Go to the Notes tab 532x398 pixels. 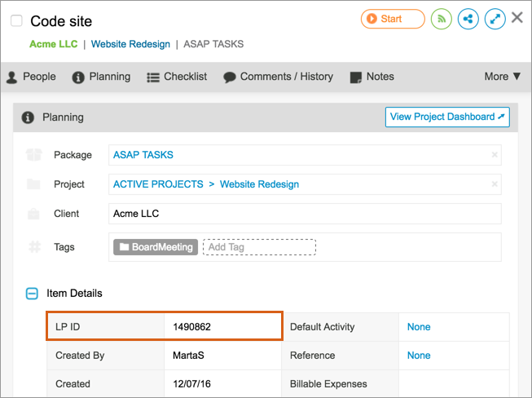(372, 77)
